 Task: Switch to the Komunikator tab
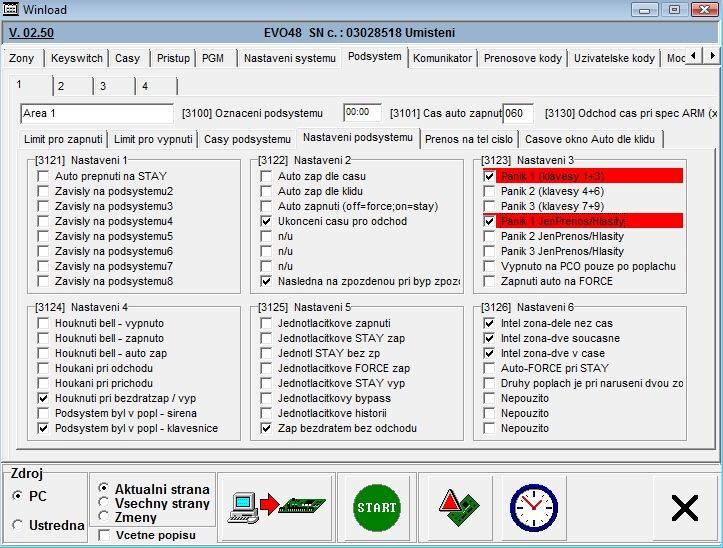tap(442, 58)
